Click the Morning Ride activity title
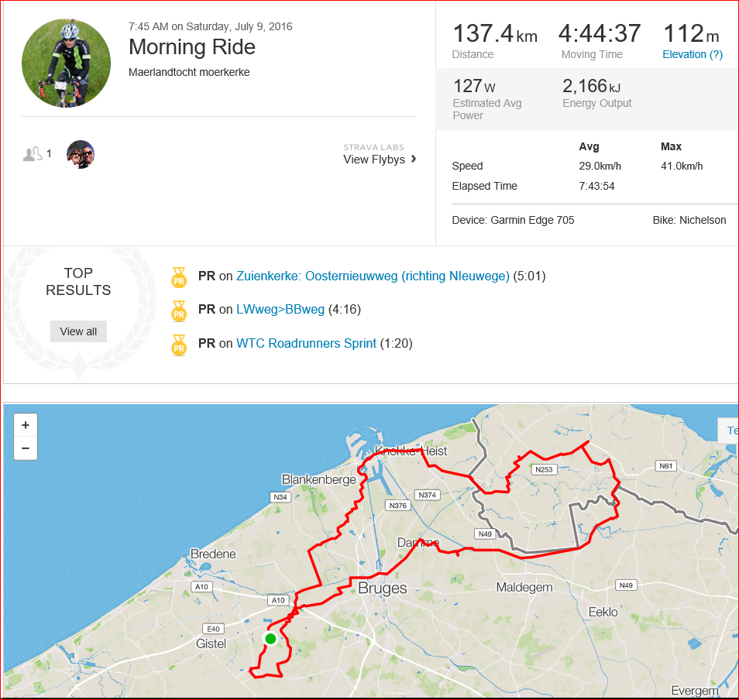The image size is (739, 700). point(192,46)
